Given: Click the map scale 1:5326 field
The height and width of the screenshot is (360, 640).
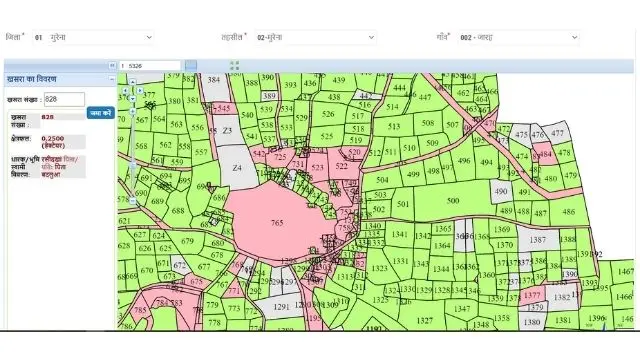Looking at the screenshot, I should 150,66.
